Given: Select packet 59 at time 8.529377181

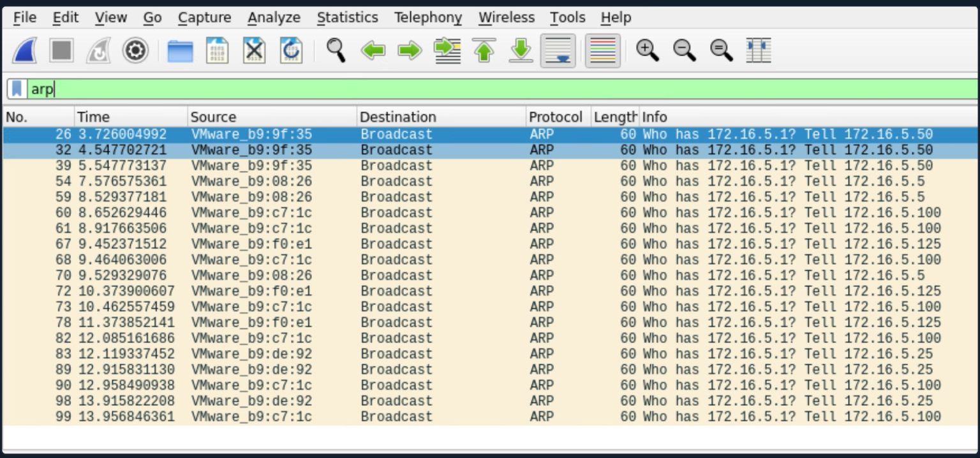Looking at the screenshot, I should [x=490, y=197].
